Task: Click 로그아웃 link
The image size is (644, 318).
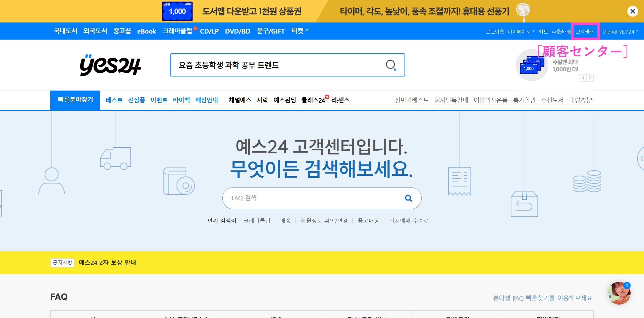Action: pos(495,32)
